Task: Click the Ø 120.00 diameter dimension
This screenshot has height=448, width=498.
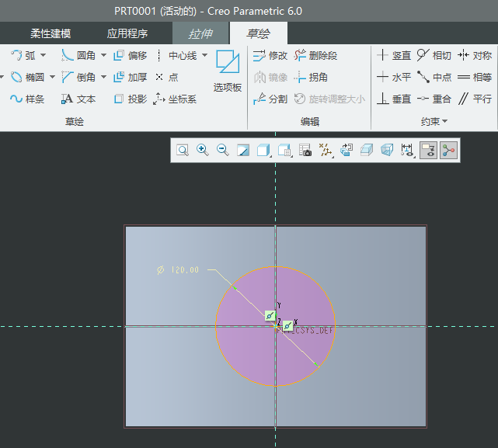Action: pyautogui.click(x=178, y=270)
